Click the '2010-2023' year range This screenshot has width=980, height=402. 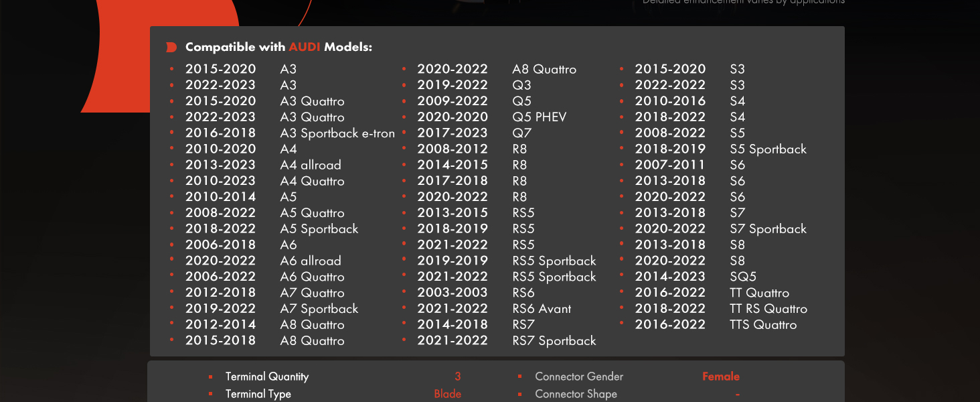pyautogui.click(x=221, y=181)
